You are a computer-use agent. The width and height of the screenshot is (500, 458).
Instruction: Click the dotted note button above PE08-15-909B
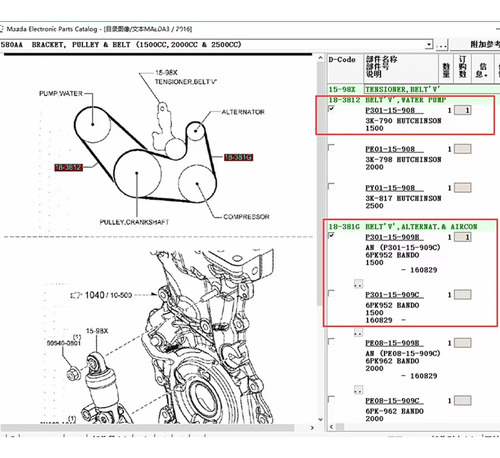click(358, 332)
